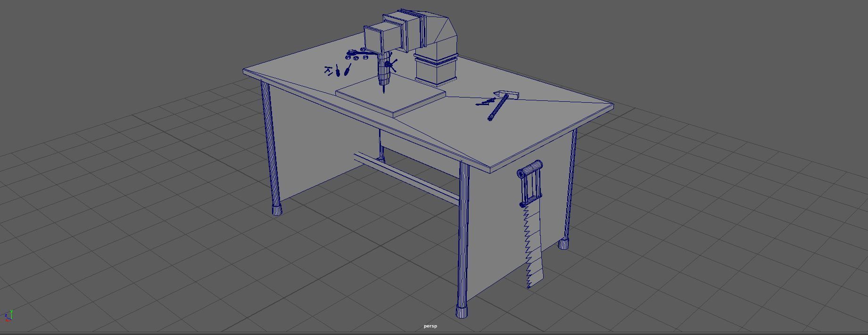Select the flat drilling plate under the drill
Image resolution: width=868 pixels, height=335 pixels.
click(390, 96)
